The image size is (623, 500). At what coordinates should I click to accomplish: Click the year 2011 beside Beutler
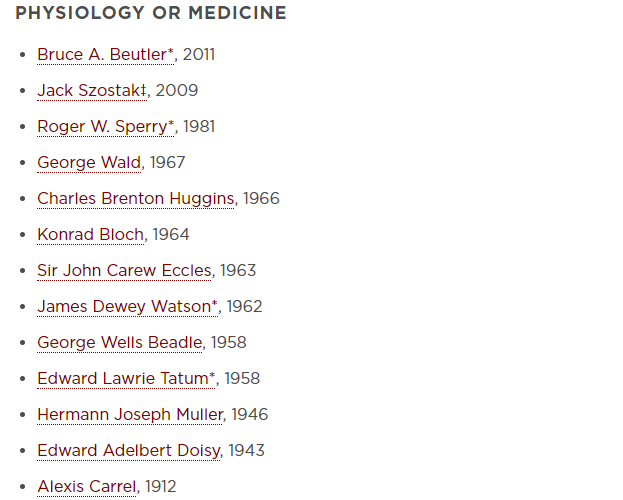click(x=199, y=55)
